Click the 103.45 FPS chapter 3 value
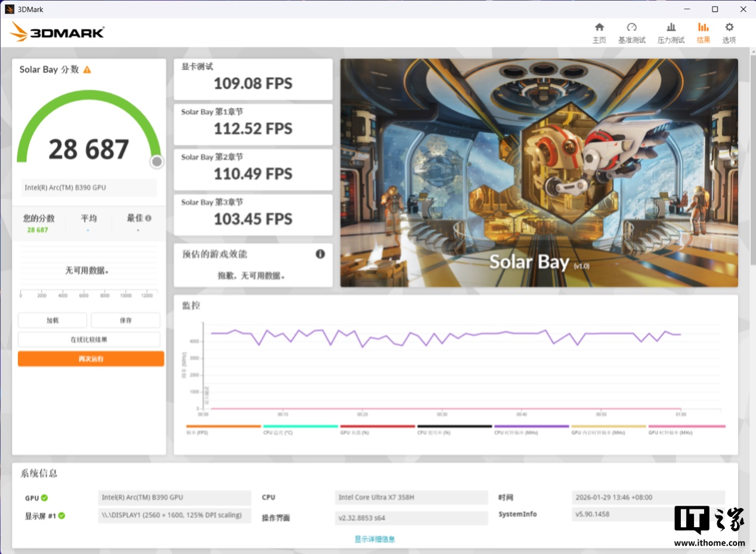The image size is (756, 554). click(253, 219)
